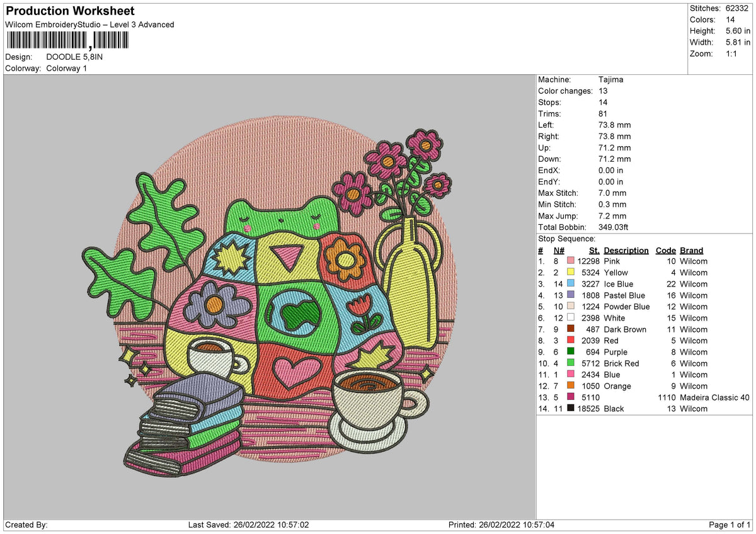Click the Brand column header
This screenshot has width=756, height=534.
click(692, 250)
